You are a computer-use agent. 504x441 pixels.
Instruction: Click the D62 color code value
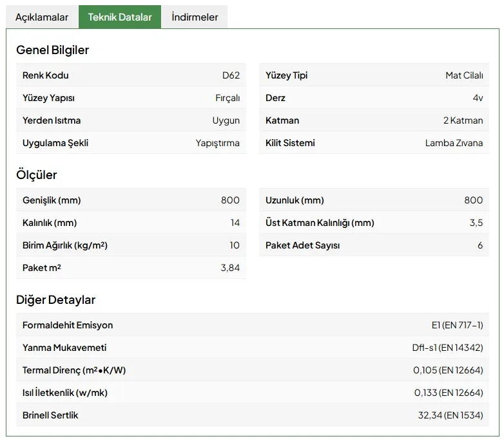point(231,75)
